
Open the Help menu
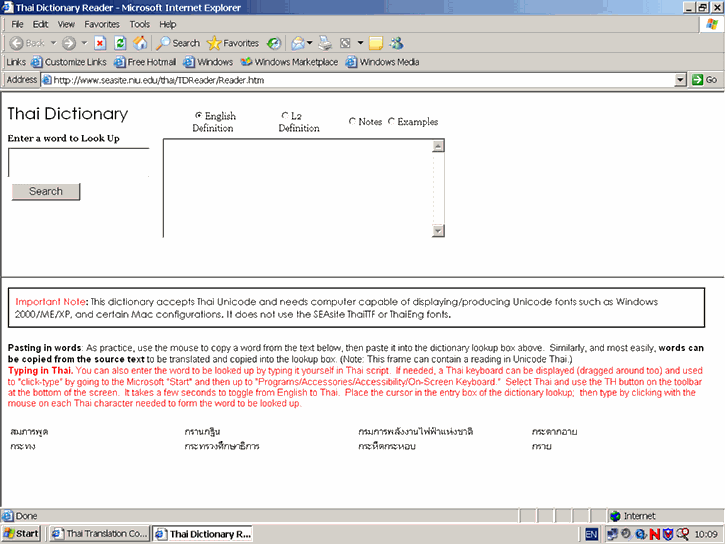(167, 24)
